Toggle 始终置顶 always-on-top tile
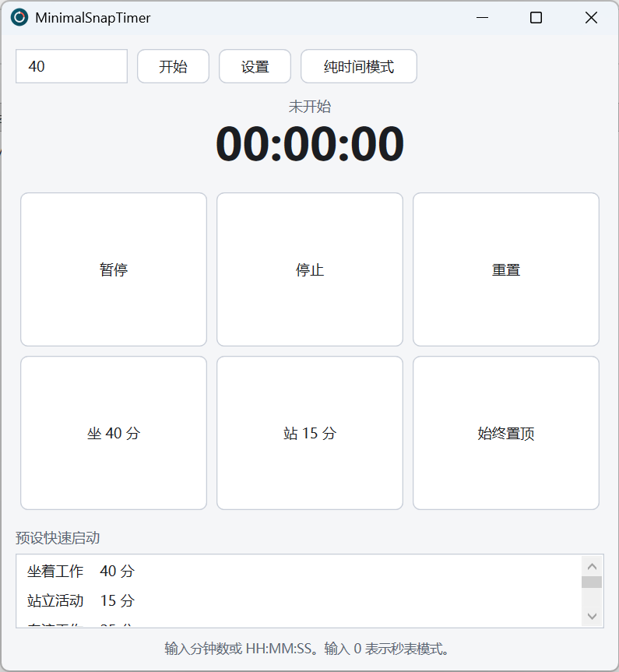Screen dimensions: 619x672 click(506, 433)
